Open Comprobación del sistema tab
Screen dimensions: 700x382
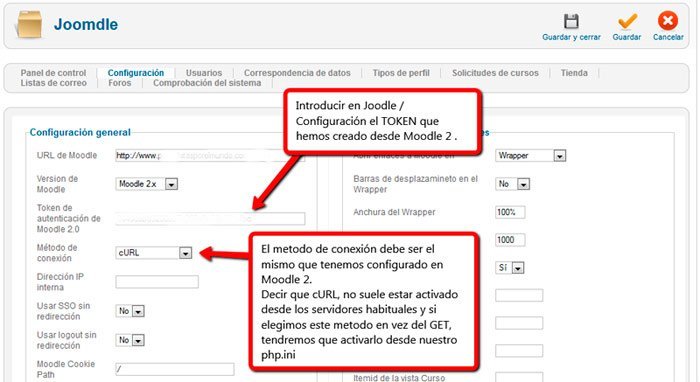207,83
